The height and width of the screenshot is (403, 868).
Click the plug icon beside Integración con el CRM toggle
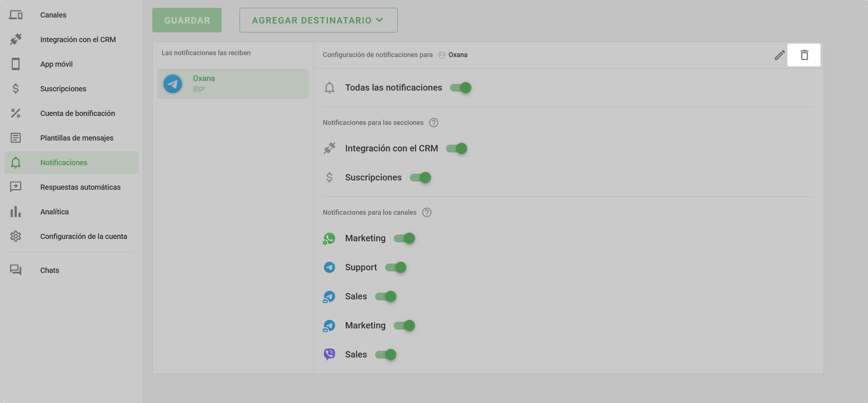[330, 148]
